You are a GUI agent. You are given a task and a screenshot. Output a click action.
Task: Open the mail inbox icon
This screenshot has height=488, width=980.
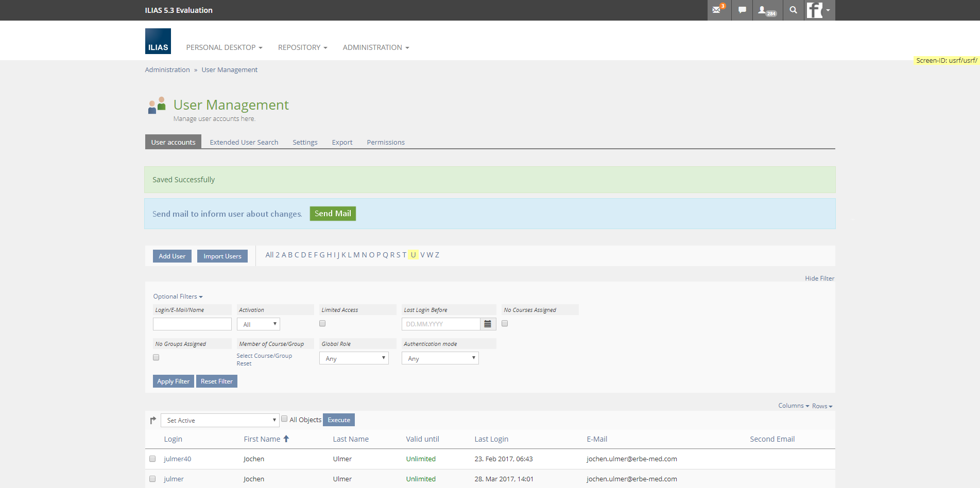[x=717, y=10]
